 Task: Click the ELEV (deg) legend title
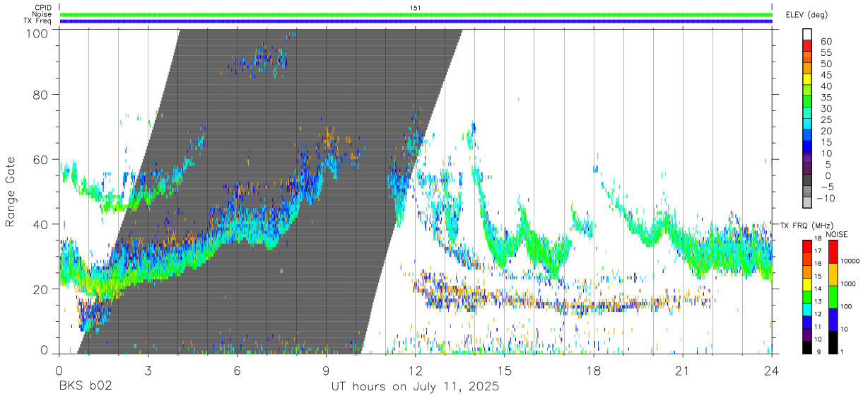tap(807, 15)
